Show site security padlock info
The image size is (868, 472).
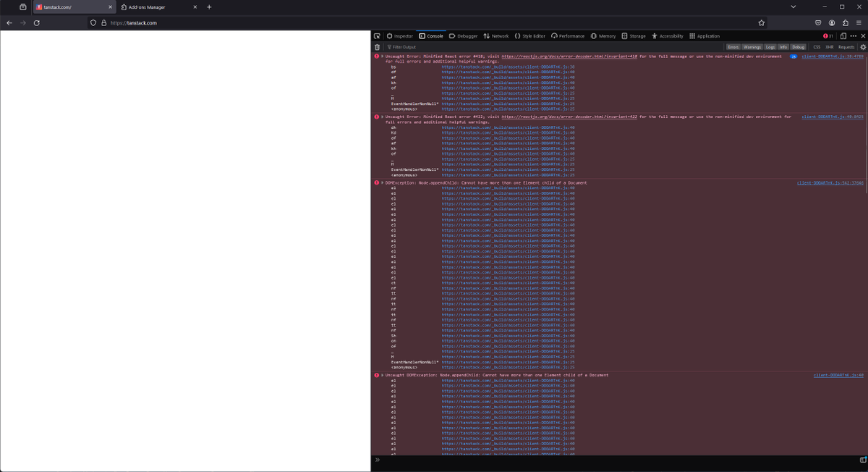(103, 23)
